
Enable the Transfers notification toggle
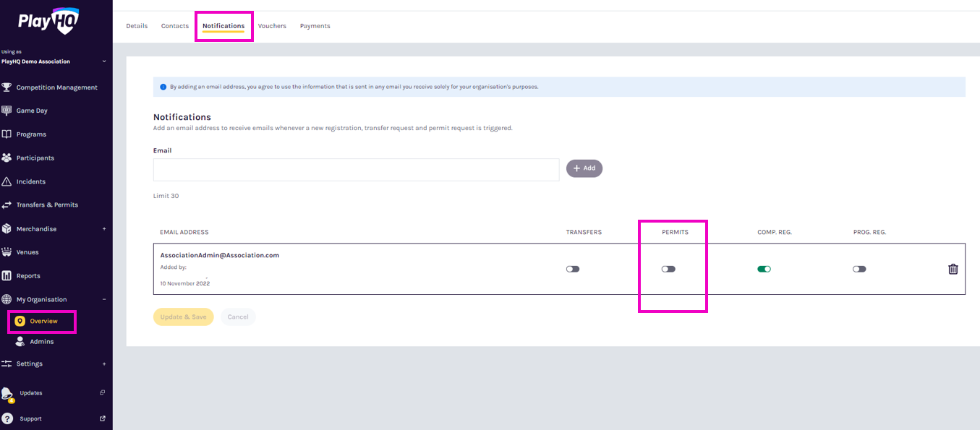(x=573, y=269)
